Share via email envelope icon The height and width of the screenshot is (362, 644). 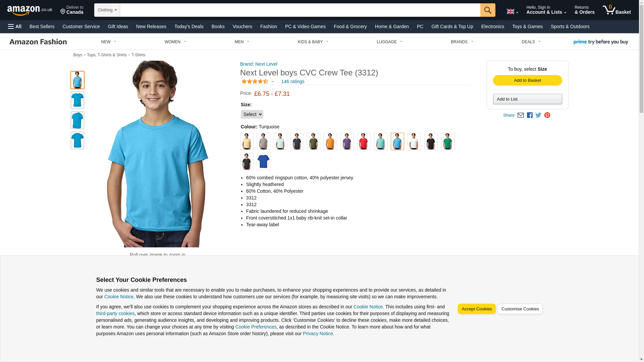(521, 115)
